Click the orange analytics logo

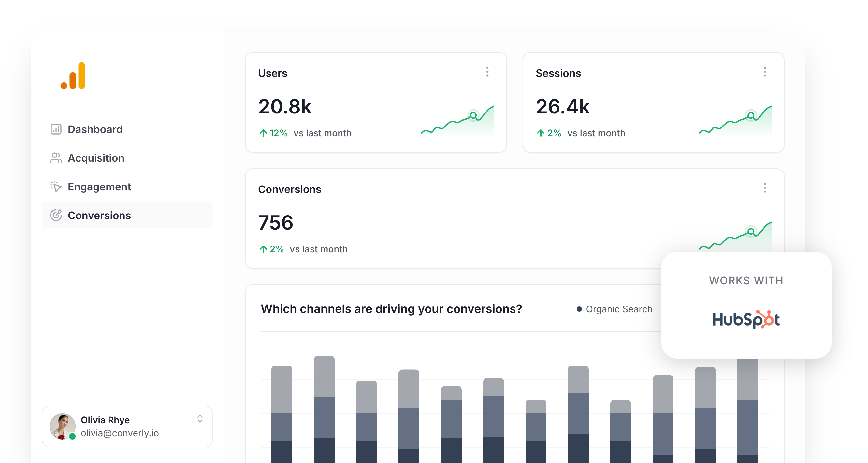(73, 76)
